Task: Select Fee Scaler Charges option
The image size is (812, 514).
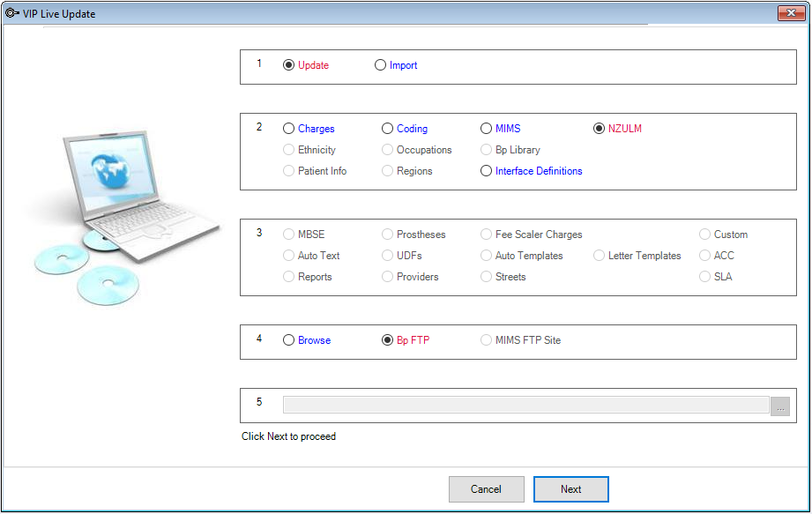Action: pos(486,235)
